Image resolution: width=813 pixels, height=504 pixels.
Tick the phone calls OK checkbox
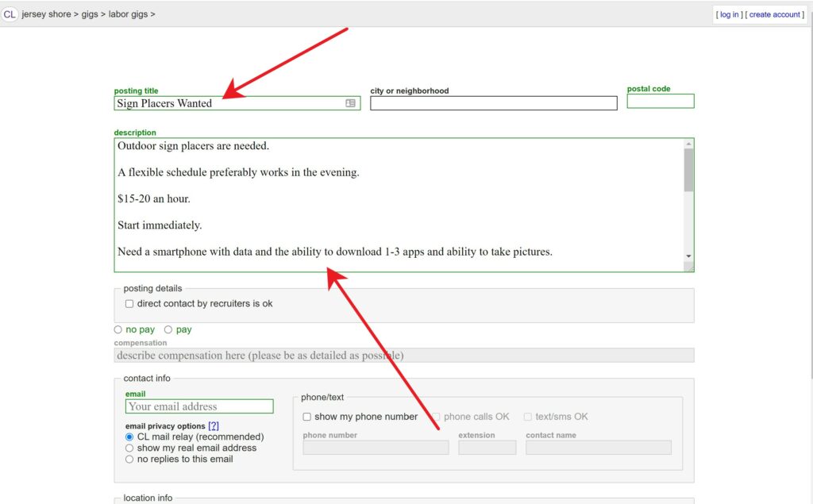click(x=436, y=417)
